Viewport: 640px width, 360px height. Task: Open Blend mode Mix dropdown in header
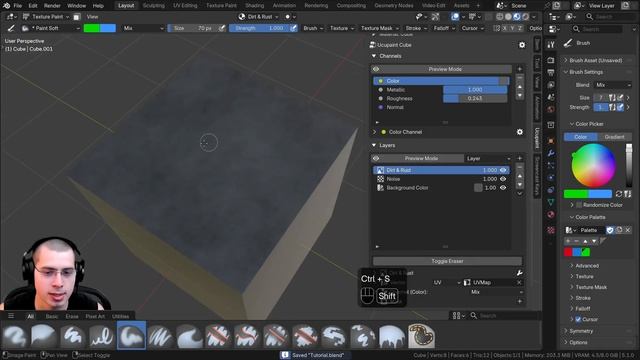143,28
